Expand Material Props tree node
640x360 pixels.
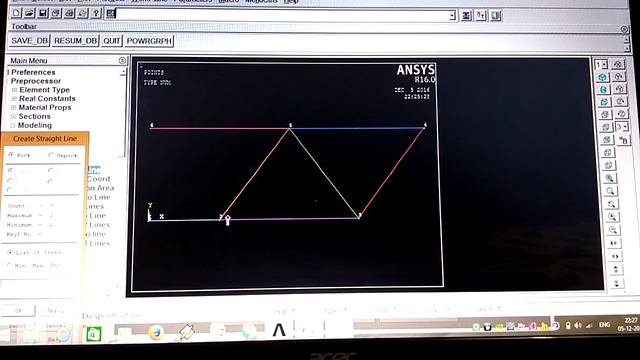(13, 107)
